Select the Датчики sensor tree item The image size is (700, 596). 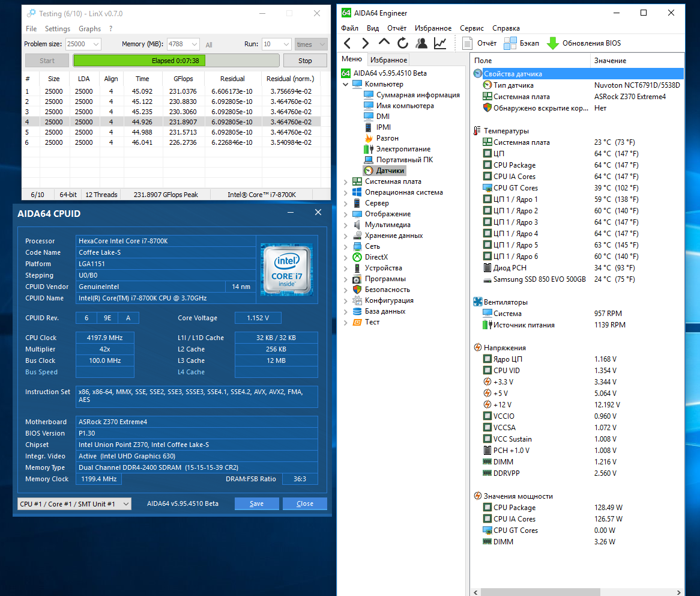(x=390, y=171)
